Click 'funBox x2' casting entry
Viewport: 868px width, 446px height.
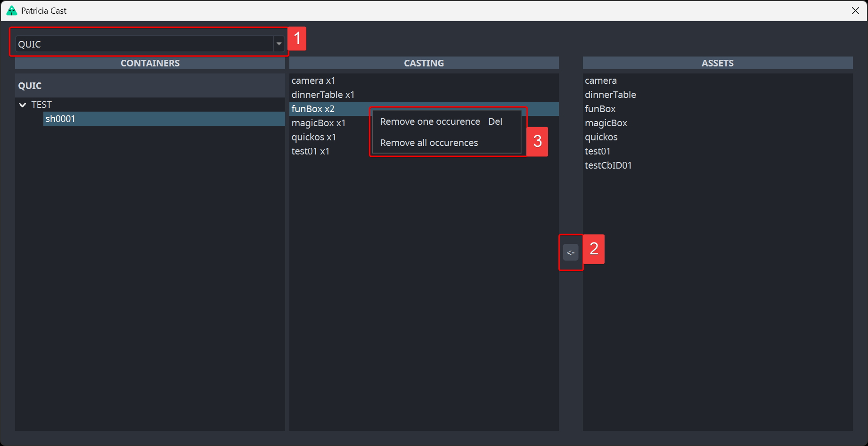pos(313,109)
